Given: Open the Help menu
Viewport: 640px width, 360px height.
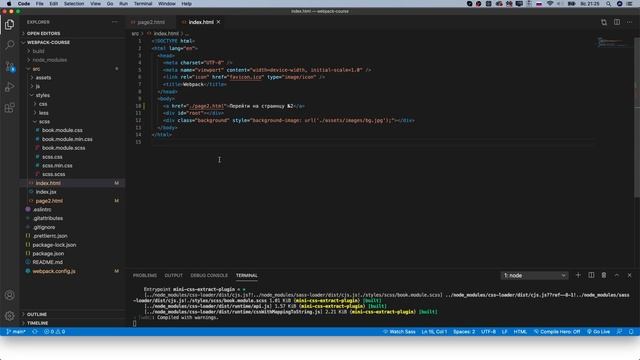Looking at the screenshot, I should click(187, 4).
